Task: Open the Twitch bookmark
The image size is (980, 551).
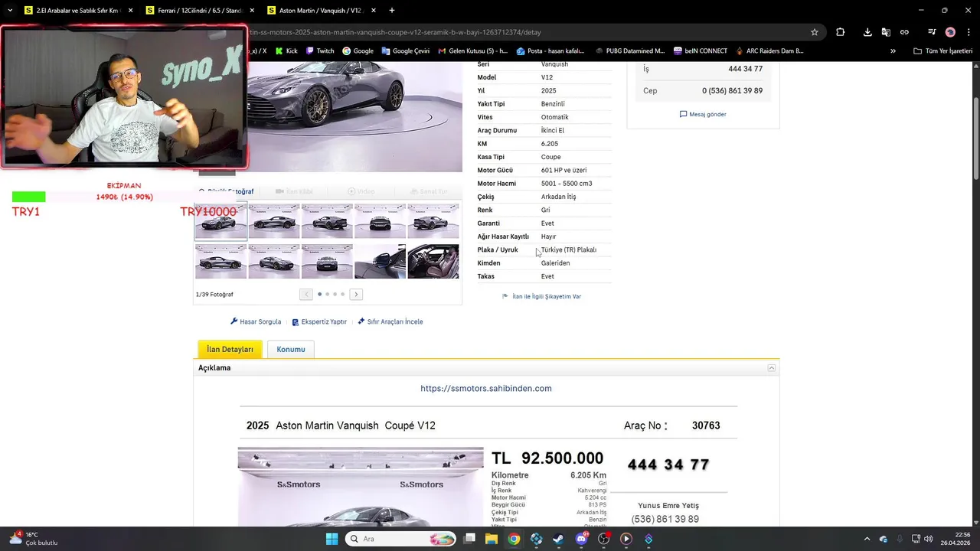Action: click(319, 51)
